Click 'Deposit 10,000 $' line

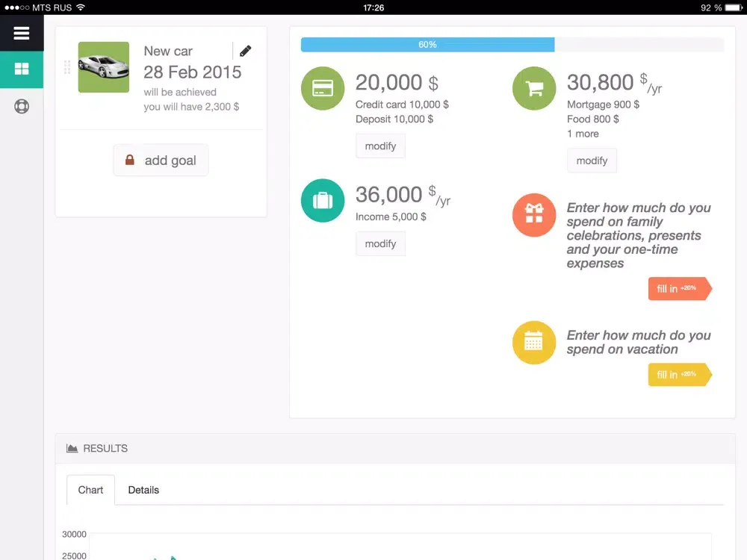coord(394,119)
